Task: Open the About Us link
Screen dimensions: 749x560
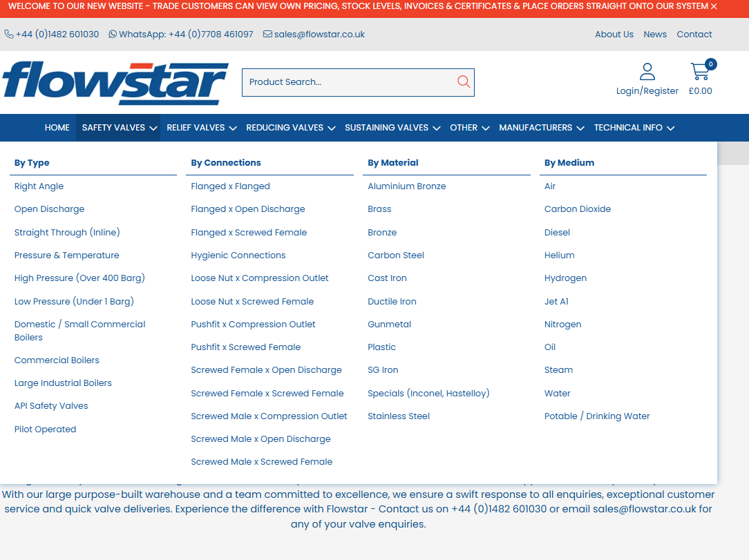Action: click(x=614, y=35)
